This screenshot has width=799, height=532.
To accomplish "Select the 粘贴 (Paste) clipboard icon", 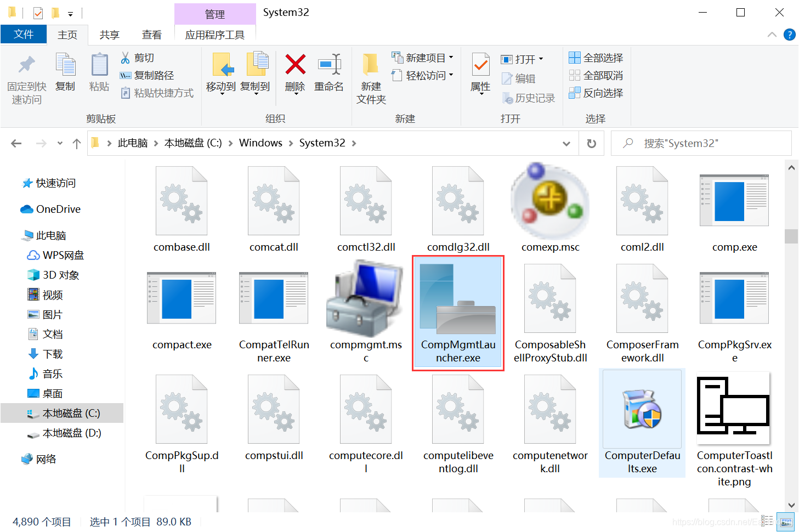I will coord(99,71).
